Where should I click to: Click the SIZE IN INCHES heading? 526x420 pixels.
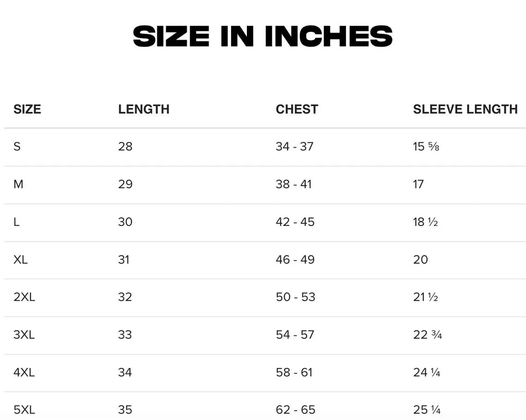(x=263, y=36)
